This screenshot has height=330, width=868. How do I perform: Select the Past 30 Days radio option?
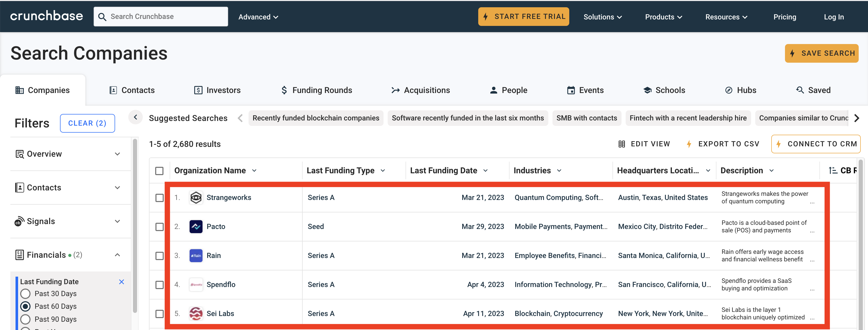tap(26, 294)
